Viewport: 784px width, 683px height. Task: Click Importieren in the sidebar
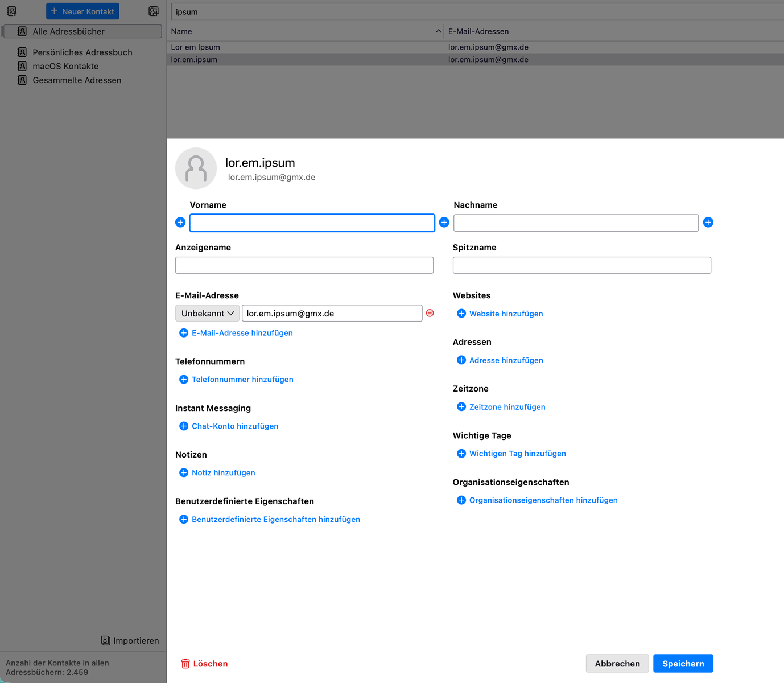pyautogui.click(x=130, y=641)
